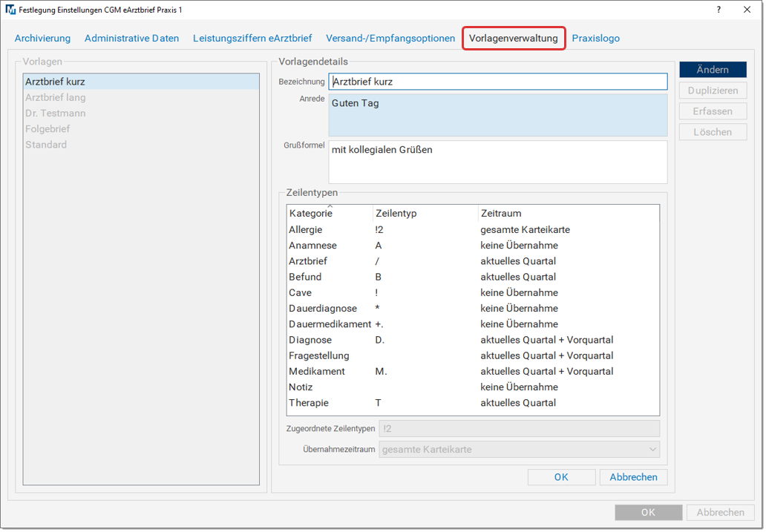The height and width of the screenshot is (532, 766).
Task: Open the Archivierung tab
Action: tap(42, 38)
